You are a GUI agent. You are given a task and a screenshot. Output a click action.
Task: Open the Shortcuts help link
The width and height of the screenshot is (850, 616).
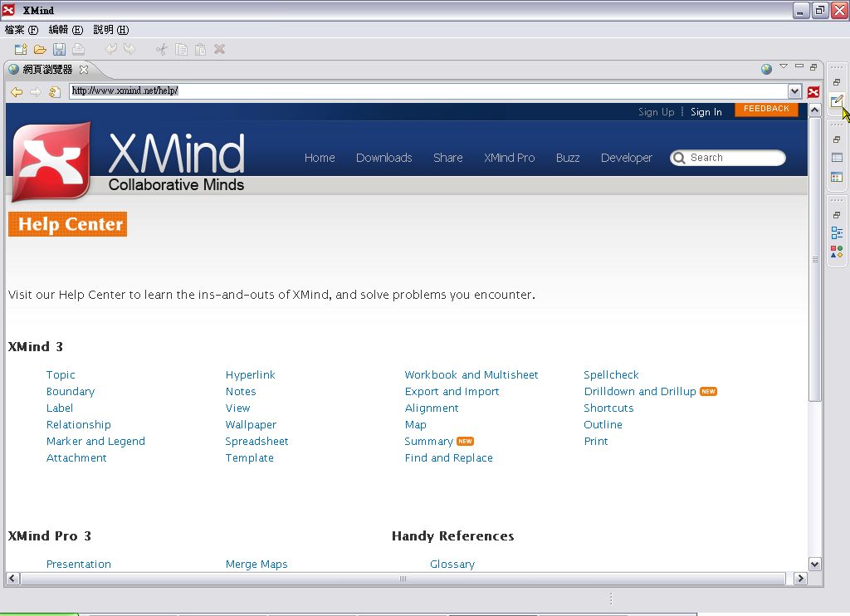[608, 408]
